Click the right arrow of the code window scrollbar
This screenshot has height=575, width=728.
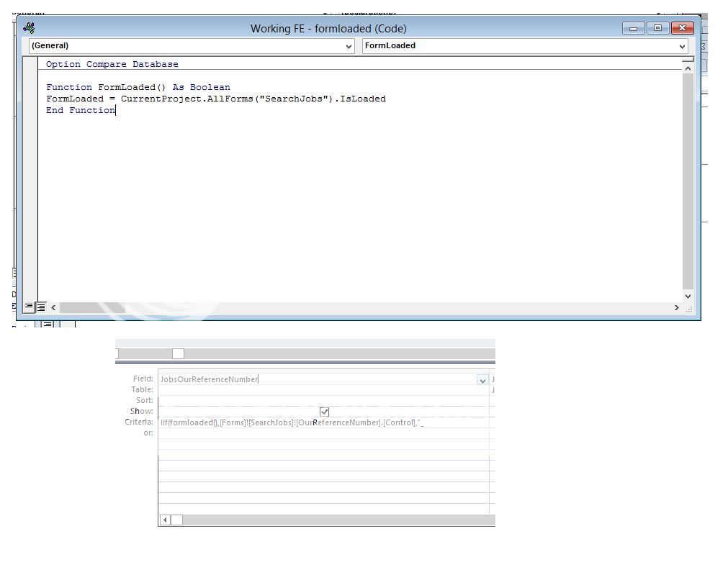[x=676, y=307]
